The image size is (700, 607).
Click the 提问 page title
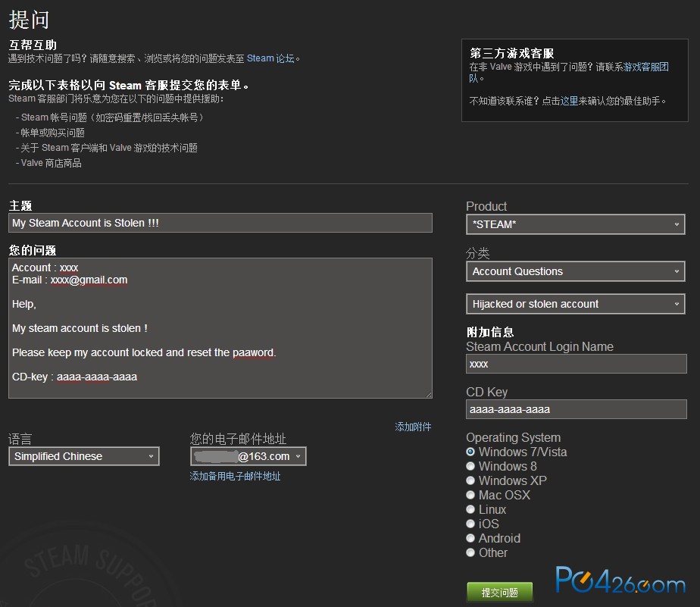[x=29, y=20]
